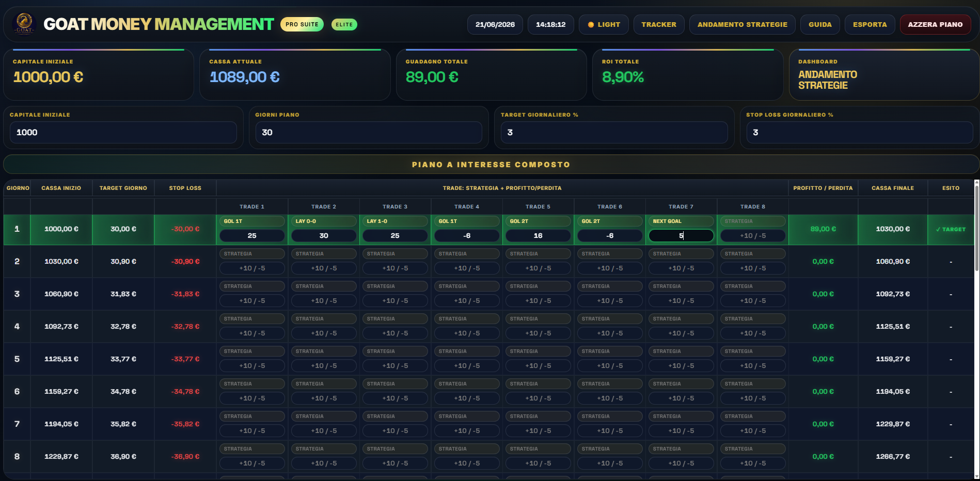Open day 1 Trade 8 STRATEGIA dropdown
This screenshot has height=481, width=980.
point(753,221)
